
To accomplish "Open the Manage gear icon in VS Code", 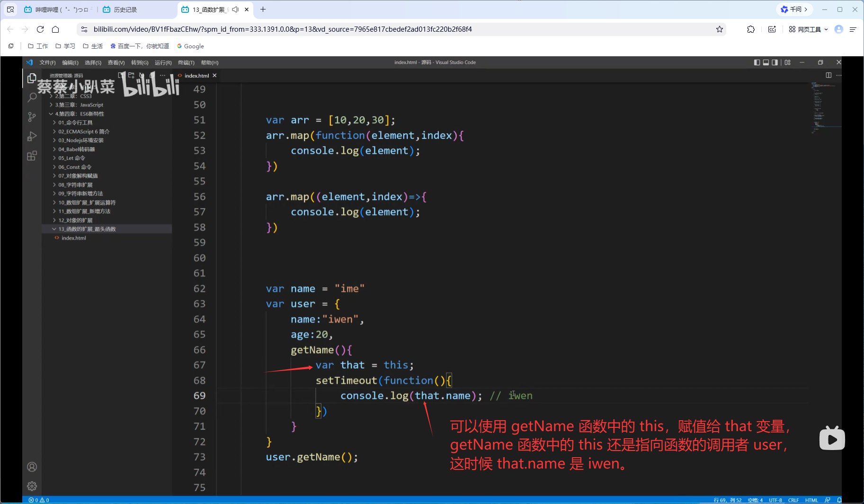I will pos(32,486).
